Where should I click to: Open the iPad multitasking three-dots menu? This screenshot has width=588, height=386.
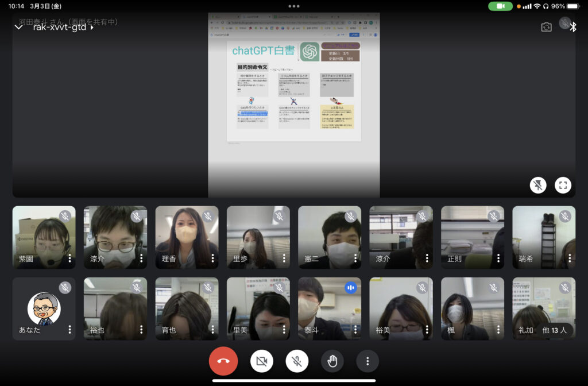point(294,6)
